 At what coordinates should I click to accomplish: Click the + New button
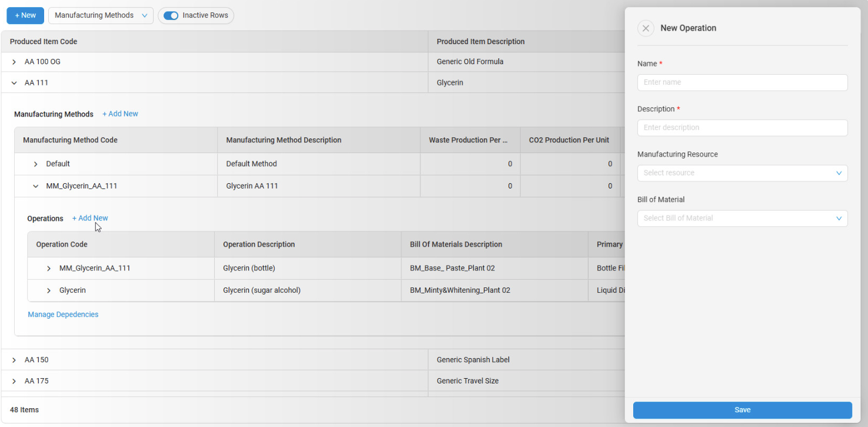(x=25, y=15)
